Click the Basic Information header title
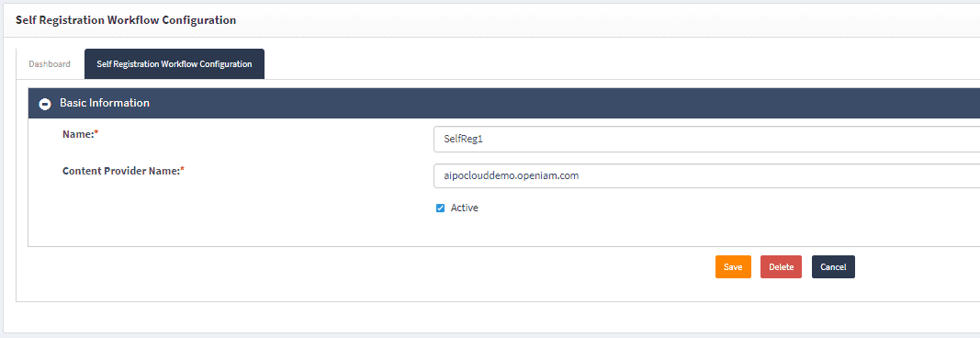 tap(105, 103)
